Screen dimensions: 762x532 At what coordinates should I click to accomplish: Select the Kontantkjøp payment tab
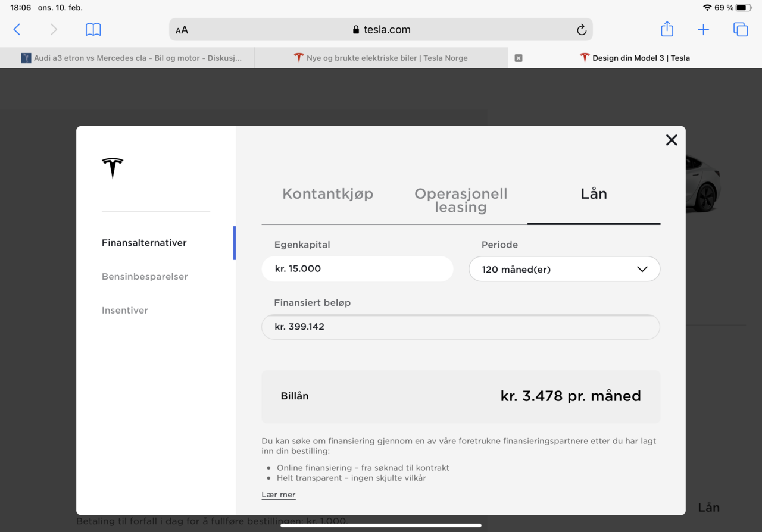[328, 194]
